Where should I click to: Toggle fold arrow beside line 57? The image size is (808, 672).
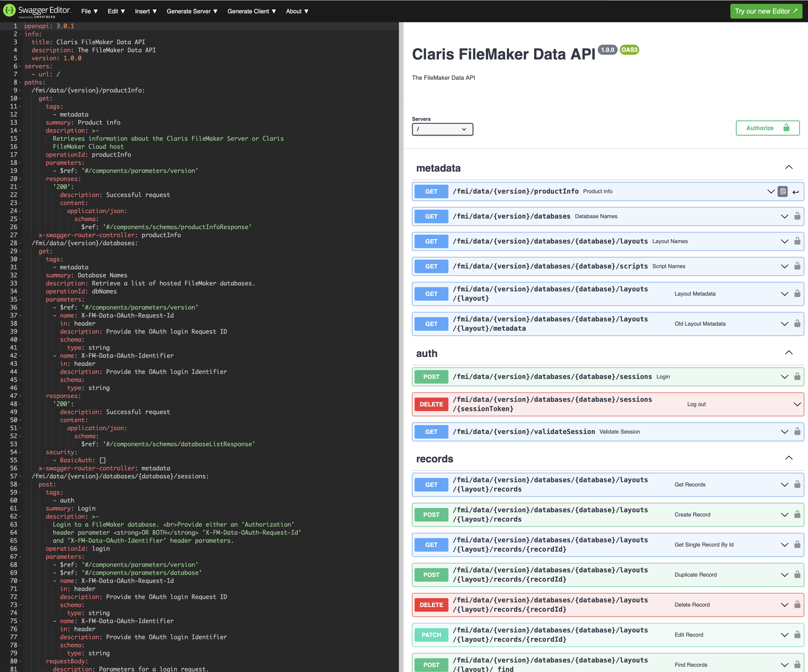20,476
